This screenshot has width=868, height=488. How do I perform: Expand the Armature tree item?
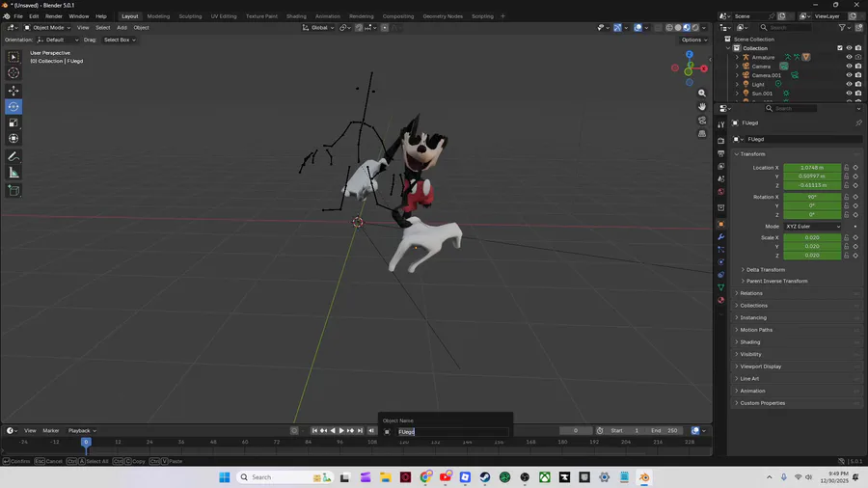click(737, 57)
